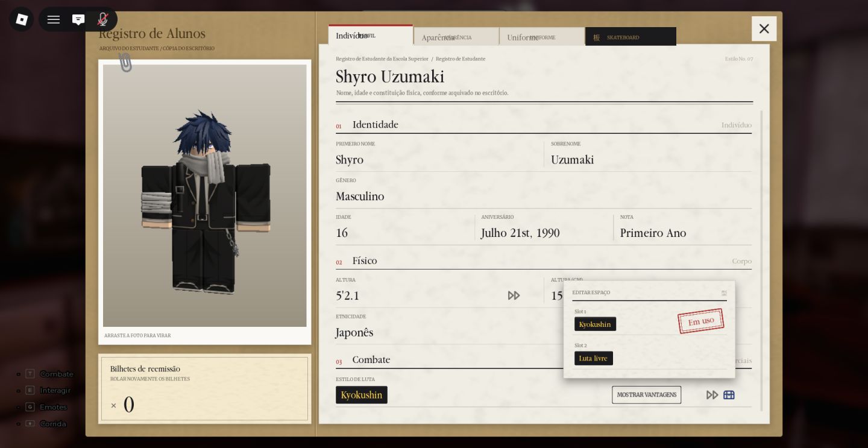868x448 pixels.
Task: Click 'Indivíduo' label beside Identidade
Action: pyautogui.click(x=737, y=125)
